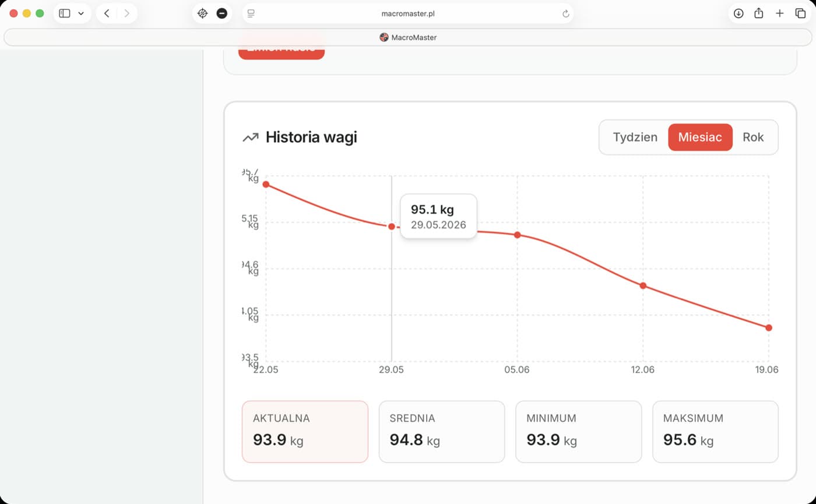Switch chart range to Rok
816x504 pixels.
click(x=753, y=138)
